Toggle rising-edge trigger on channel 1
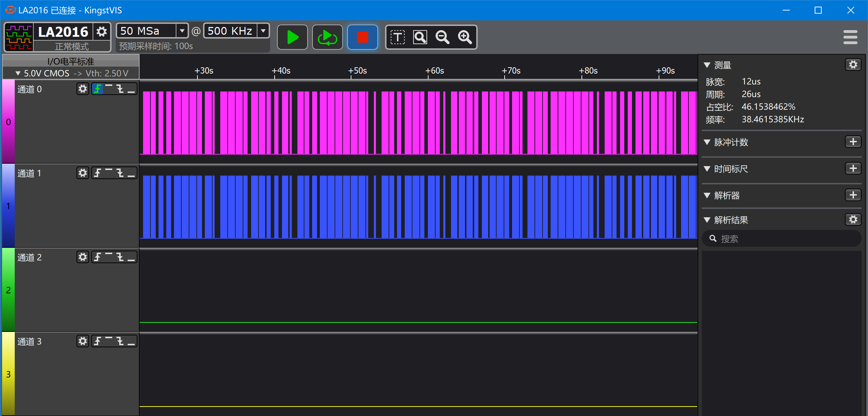Viewport: 868px width, 416px height. tap(97, 173)
